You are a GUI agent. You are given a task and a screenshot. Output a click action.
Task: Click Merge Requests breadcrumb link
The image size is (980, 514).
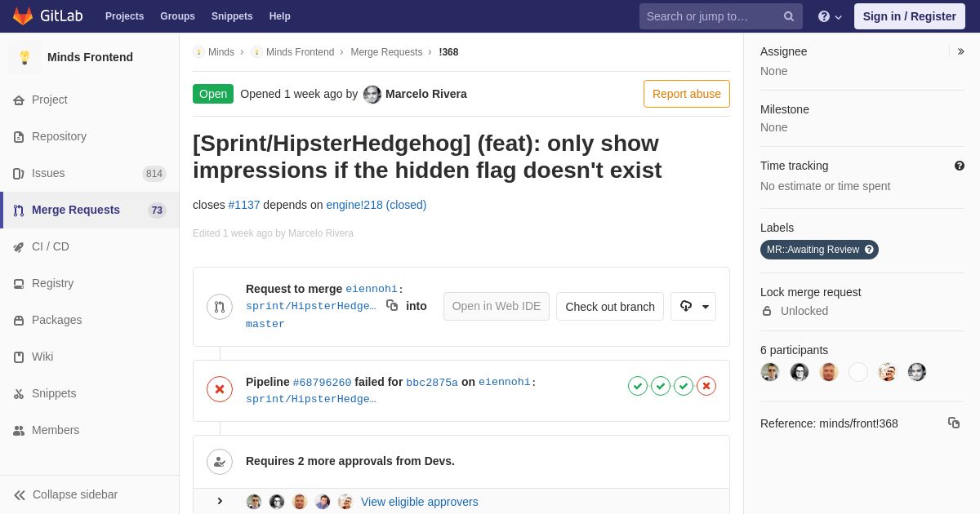[x=386, y=52]
